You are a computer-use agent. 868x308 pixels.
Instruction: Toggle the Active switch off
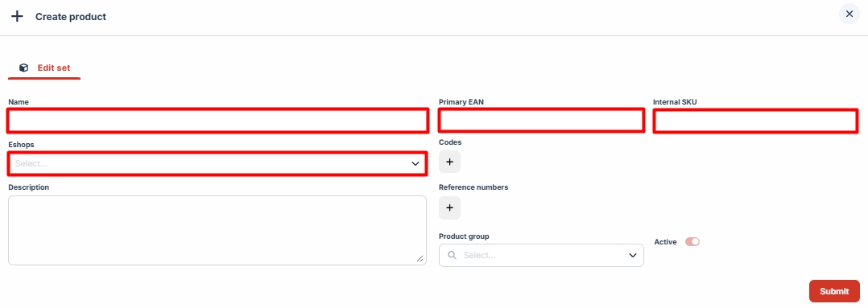(692, 241)
